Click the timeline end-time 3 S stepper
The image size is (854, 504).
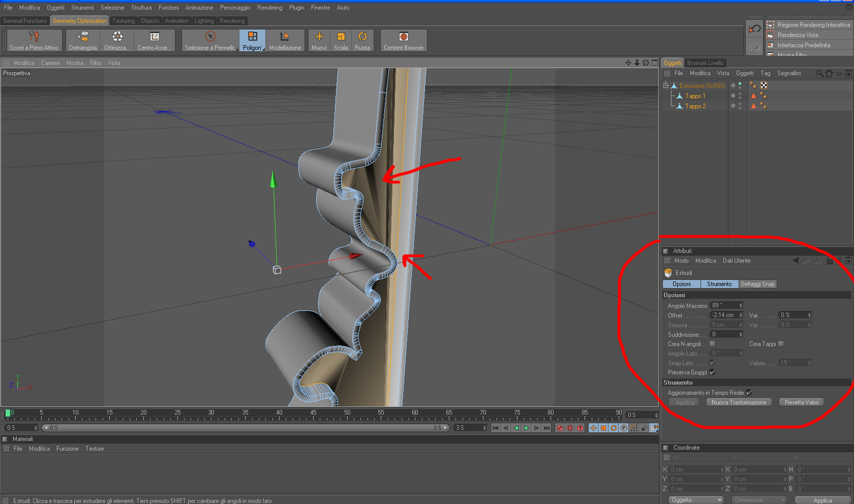[484, 428]
